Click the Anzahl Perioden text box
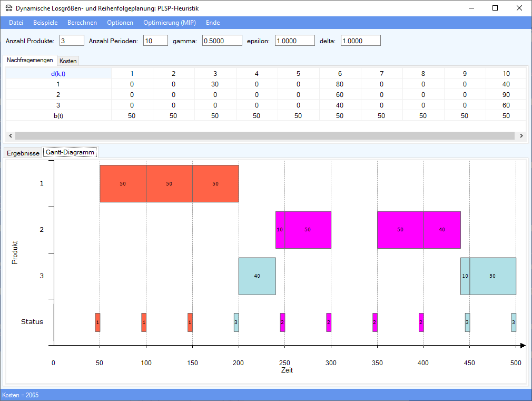Viewport: 532px width, 401px height. point(155,41)
